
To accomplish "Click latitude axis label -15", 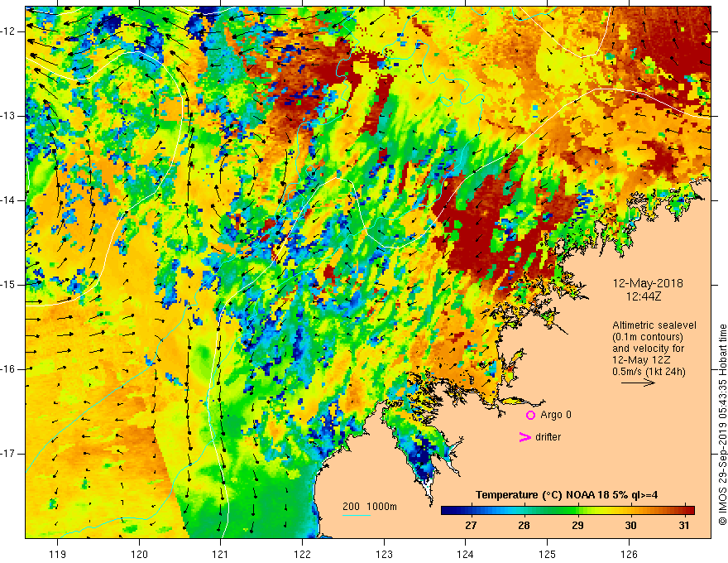I will coord(9,285).
